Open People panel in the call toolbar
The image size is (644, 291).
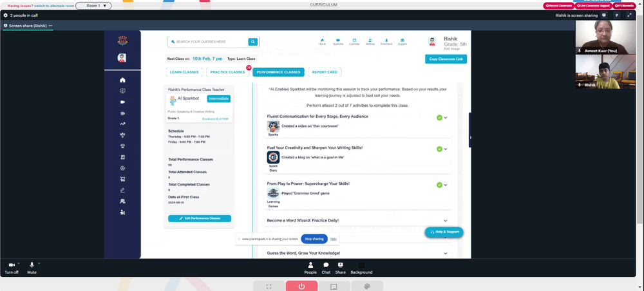click(310, 268)
